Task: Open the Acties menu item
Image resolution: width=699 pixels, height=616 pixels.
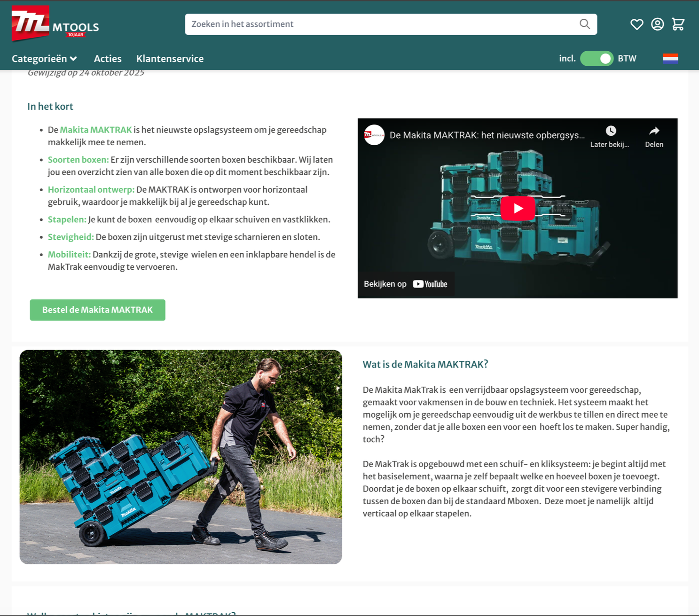Action: 108,59
